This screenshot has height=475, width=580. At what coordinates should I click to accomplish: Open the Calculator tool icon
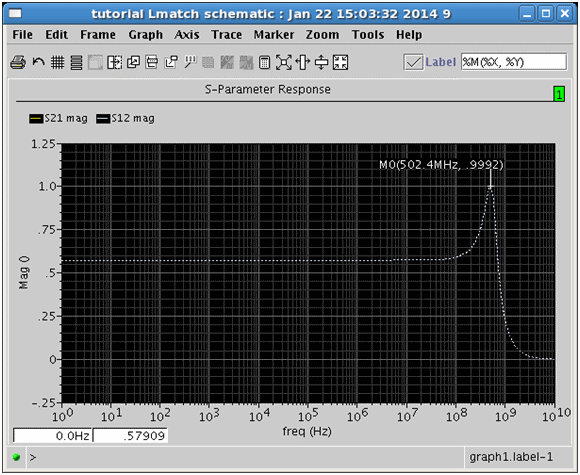pyautogui.click(x=264, y=62)
